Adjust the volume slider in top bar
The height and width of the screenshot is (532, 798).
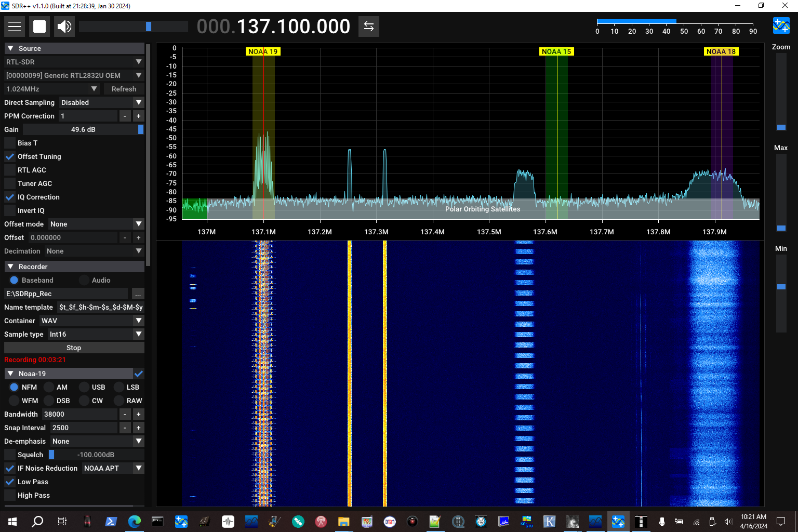tap(134, 26)
